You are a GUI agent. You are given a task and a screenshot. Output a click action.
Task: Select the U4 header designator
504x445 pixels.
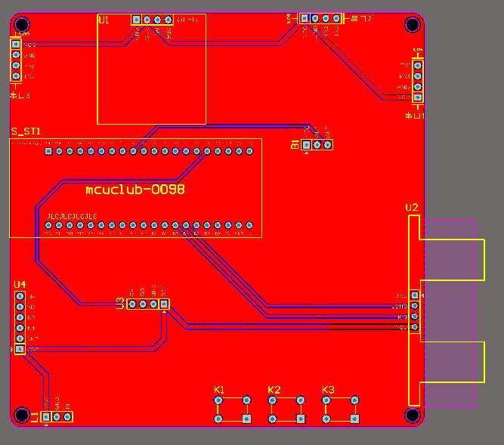[x=20, y=284]
